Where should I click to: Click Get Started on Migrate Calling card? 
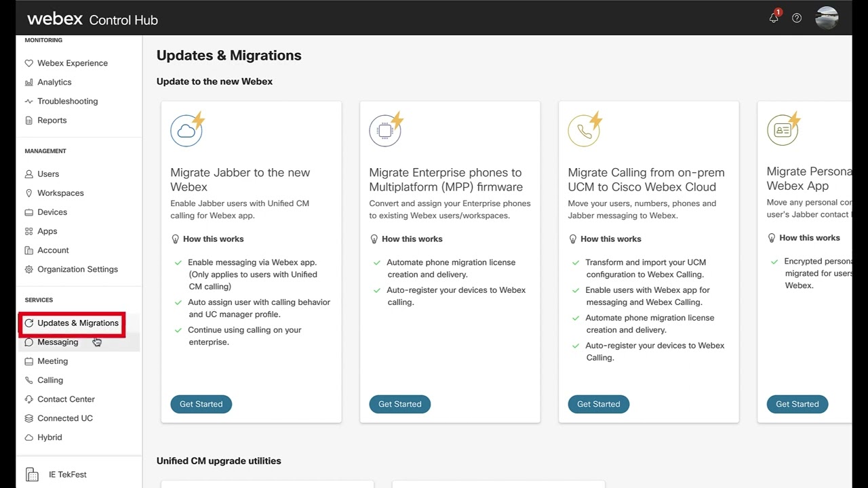pyautogui.click(x=599, y=404)
